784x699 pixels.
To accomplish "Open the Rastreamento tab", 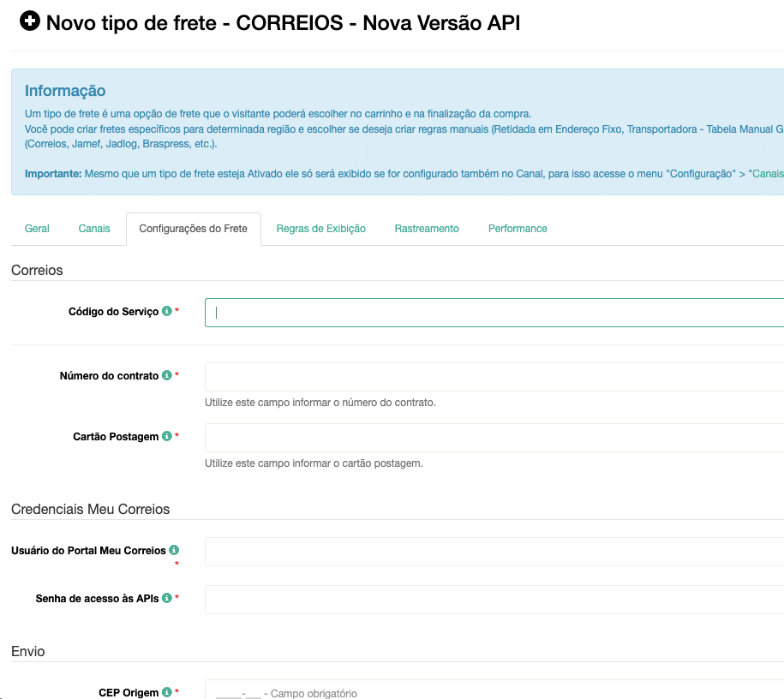I will (427, 229).
